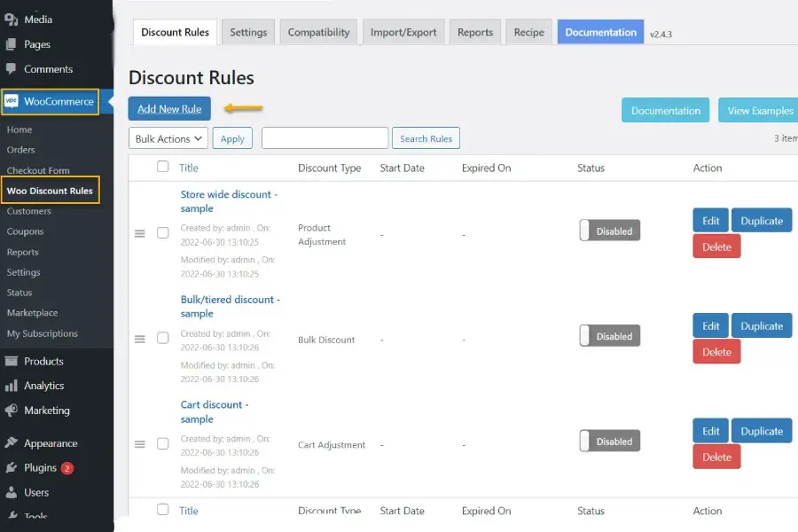The height and width of the screenshot is (532, 798).
Task: Click the Add New Rule button
Action: point(169,109)
